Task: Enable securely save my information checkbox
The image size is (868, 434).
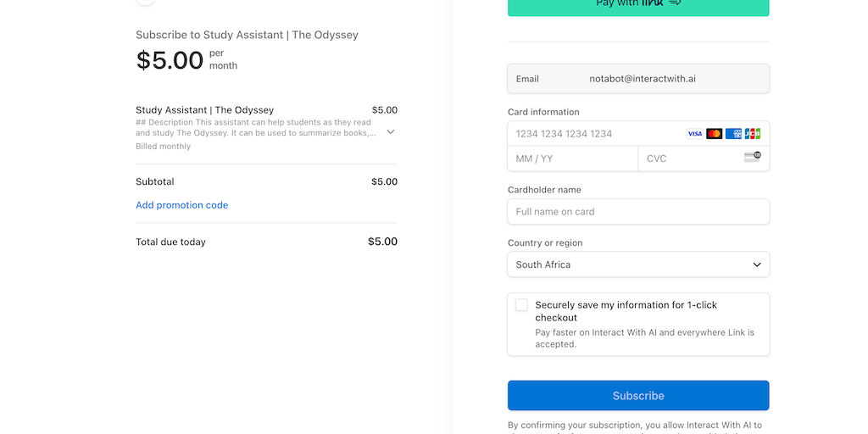Action: coord(521,305)
